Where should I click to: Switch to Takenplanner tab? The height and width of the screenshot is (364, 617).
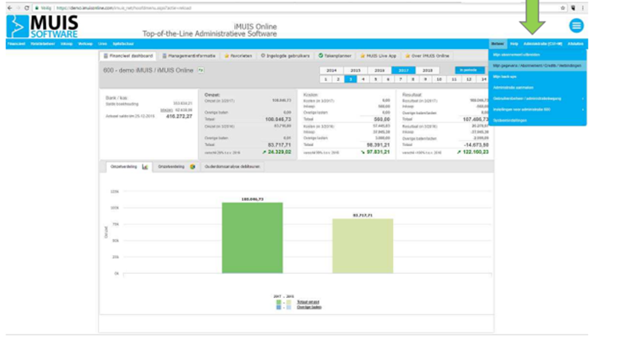tap(335, 56)
